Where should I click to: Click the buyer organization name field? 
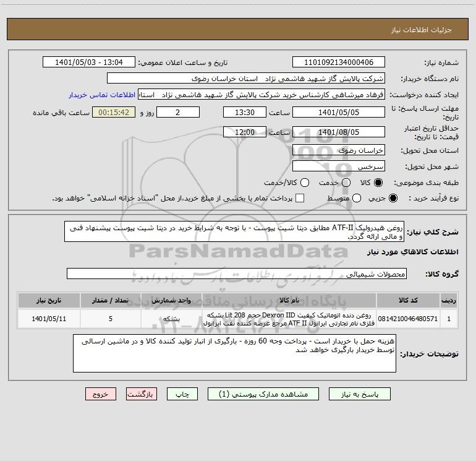[x=246, y=79]
